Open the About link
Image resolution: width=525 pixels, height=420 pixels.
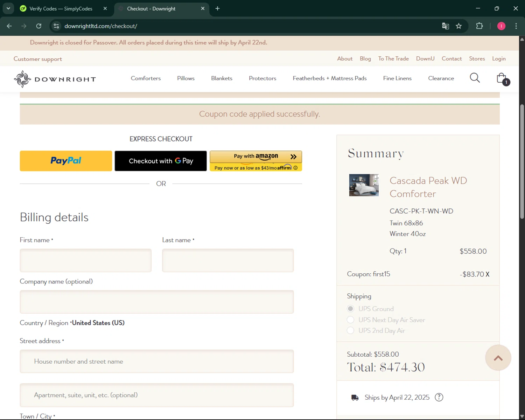[345, 59]
